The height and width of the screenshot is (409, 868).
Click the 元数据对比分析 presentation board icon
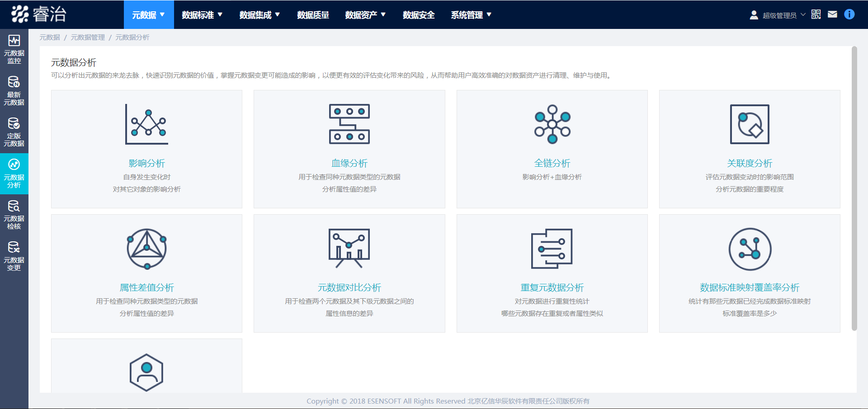pos(349,248)
